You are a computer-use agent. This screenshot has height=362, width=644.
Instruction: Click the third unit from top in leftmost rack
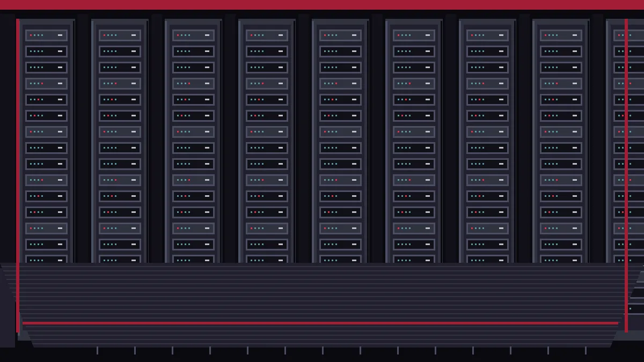click(x=46, y=68)
